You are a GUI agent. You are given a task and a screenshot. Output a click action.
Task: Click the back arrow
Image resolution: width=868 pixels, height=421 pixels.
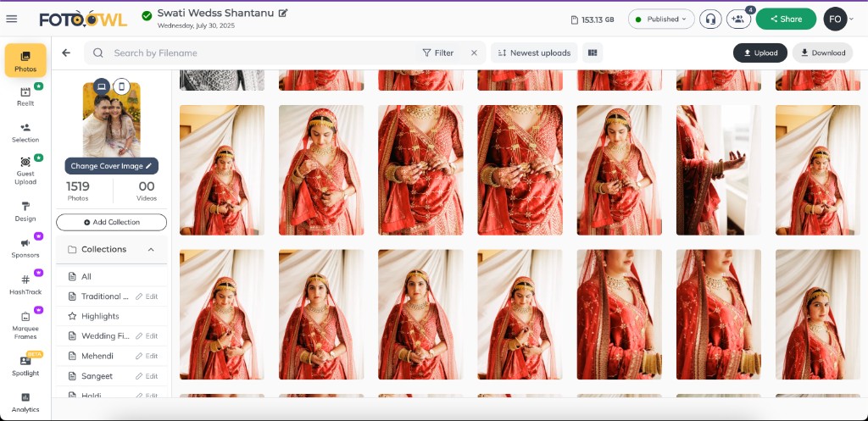(x=66, y=53)
